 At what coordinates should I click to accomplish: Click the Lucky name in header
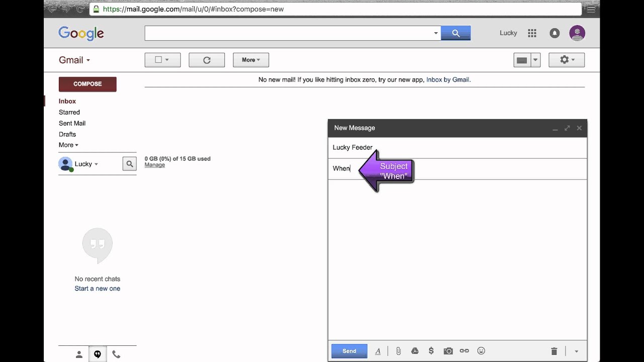point(508,33)
